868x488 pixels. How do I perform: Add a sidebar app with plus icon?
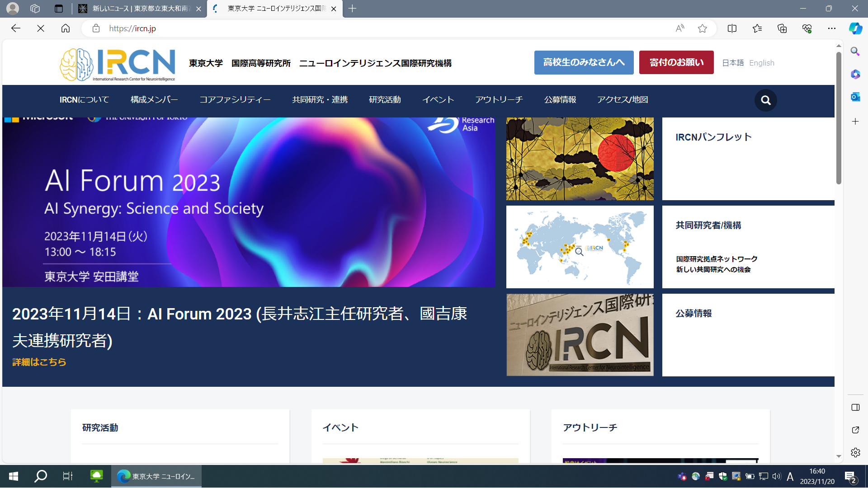(x=855, y=121)
